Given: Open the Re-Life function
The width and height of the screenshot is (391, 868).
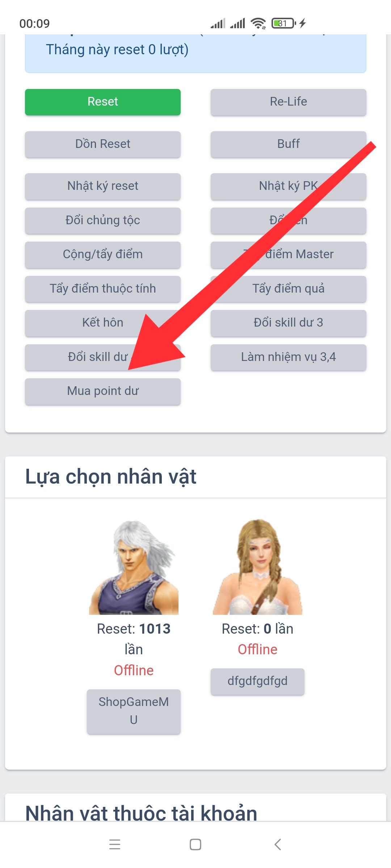Looking at the screenshot, I should (289, 102).
